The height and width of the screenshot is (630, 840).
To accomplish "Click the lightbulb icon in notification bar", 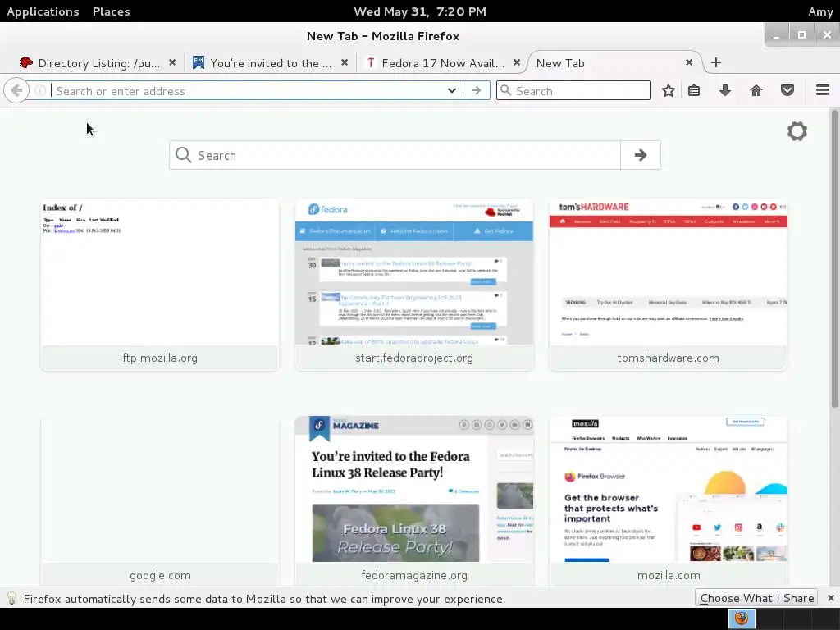I will pos(11,598).
